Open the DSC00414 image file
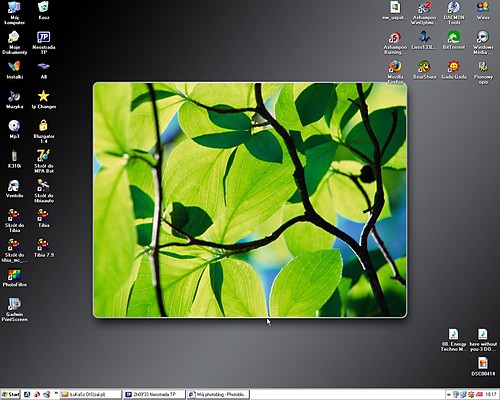 (483, 367)
